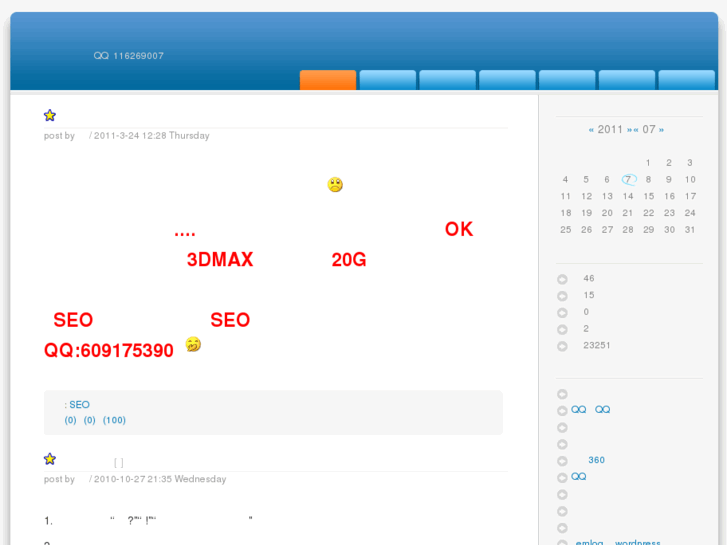
Task: Click the arrow bullet beside the 46 count
Action: pos(562,279)
